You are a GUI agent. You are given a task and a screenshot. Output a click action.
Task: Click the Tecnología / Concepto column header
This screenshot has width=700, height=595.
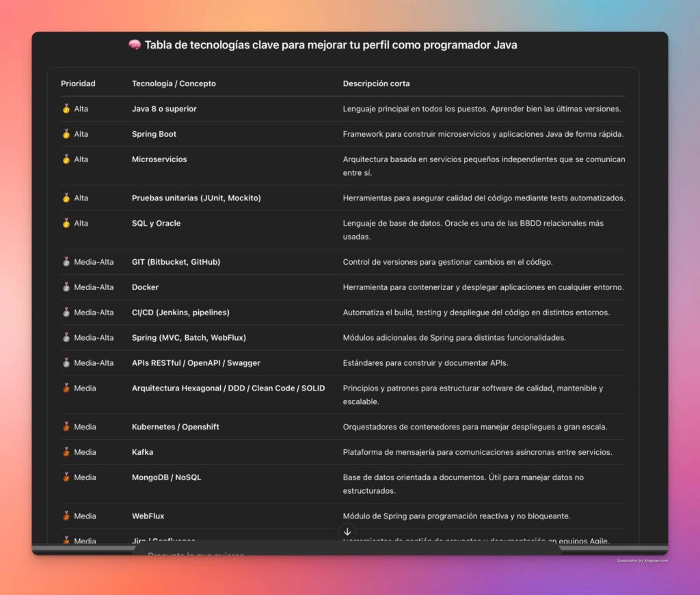[x=174, y=83]
